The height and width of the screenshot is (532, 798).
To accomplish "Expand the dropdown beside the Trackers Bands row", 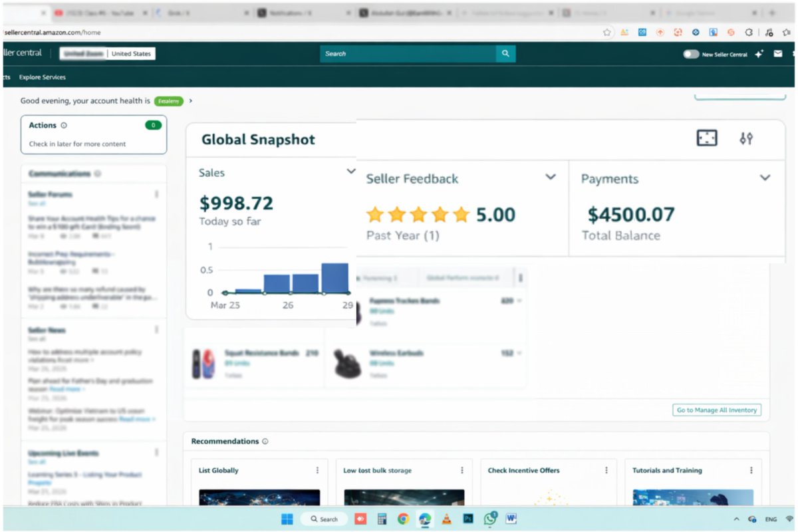I will pos(519,301).
